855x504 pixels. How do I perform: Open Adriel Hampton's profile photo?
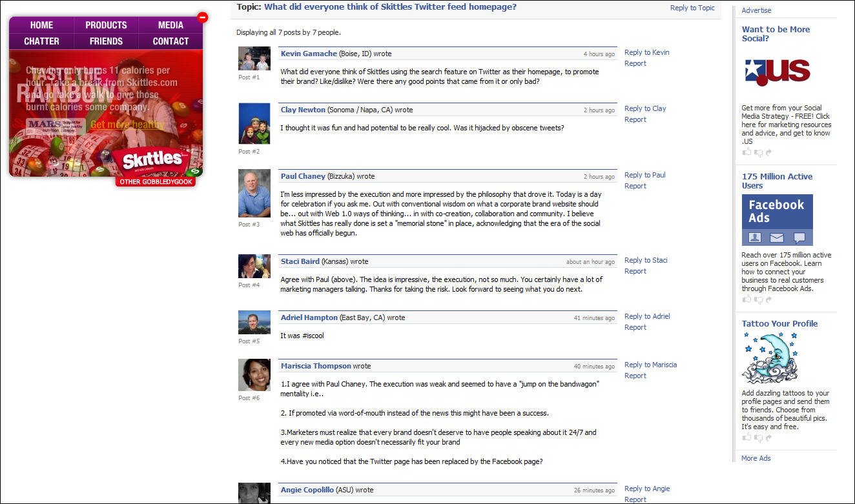click(254, 322)
